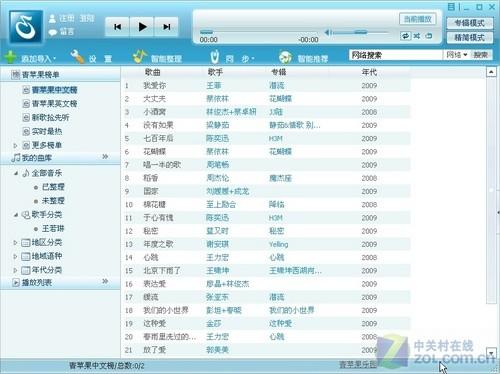This screenshot has height=374, width=500.
Task: Click the 当前播放 button
Action: (x=417, y=19)
